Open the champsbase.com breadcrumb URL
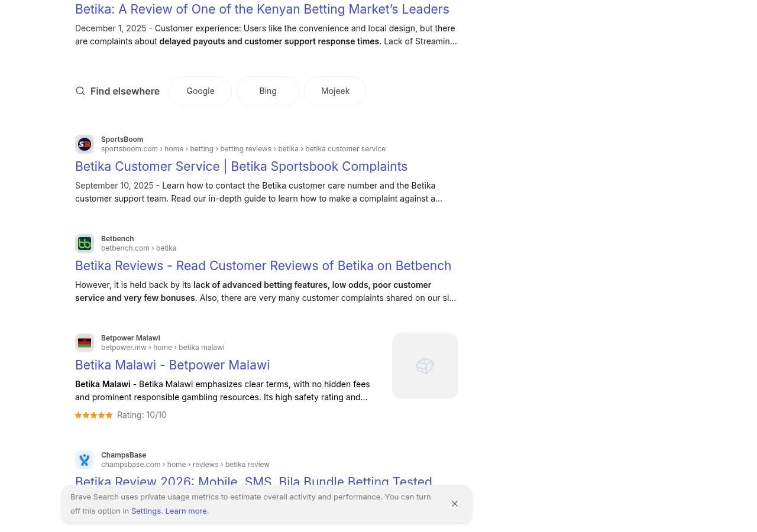The image size is (757, 532). point(185,465)
